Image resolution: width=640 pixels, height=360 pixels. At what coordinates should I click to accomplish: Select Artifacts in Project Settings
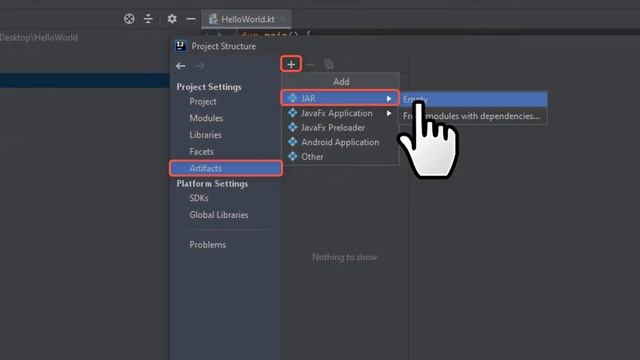(226, 168)
